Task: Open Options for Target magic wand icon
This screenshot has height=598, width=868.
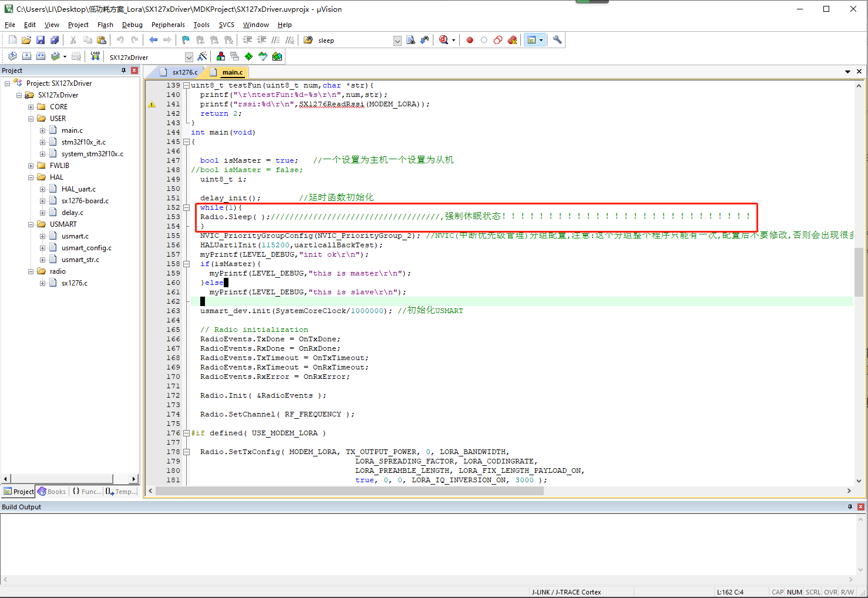Action: pyautogui.click(x=202, y=56)
